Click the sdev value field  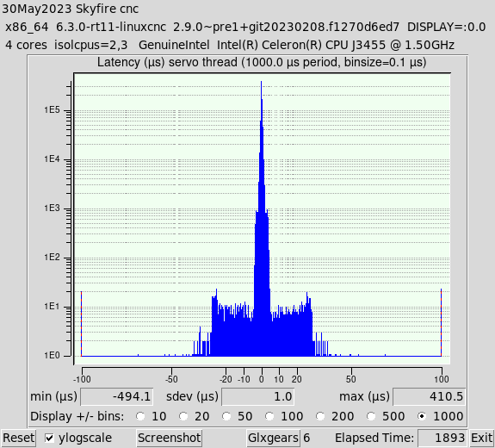tap(258, 397)
